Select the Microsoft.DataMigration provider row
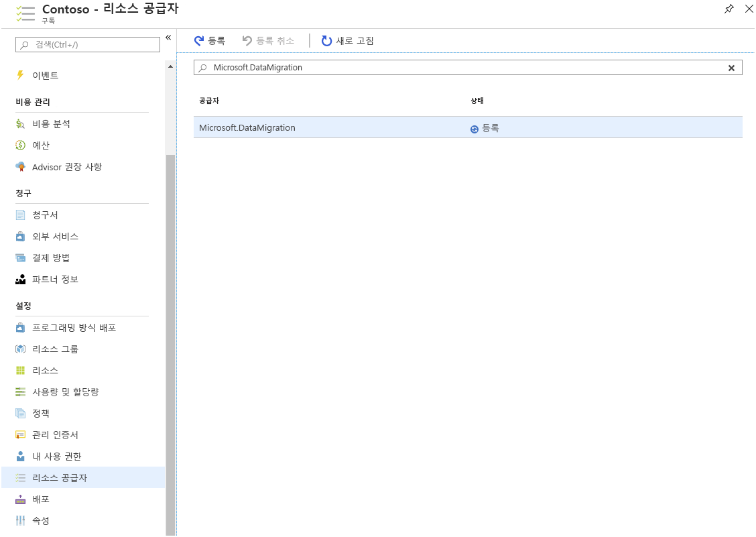The image size is (756, 537). tap(468, 127)
